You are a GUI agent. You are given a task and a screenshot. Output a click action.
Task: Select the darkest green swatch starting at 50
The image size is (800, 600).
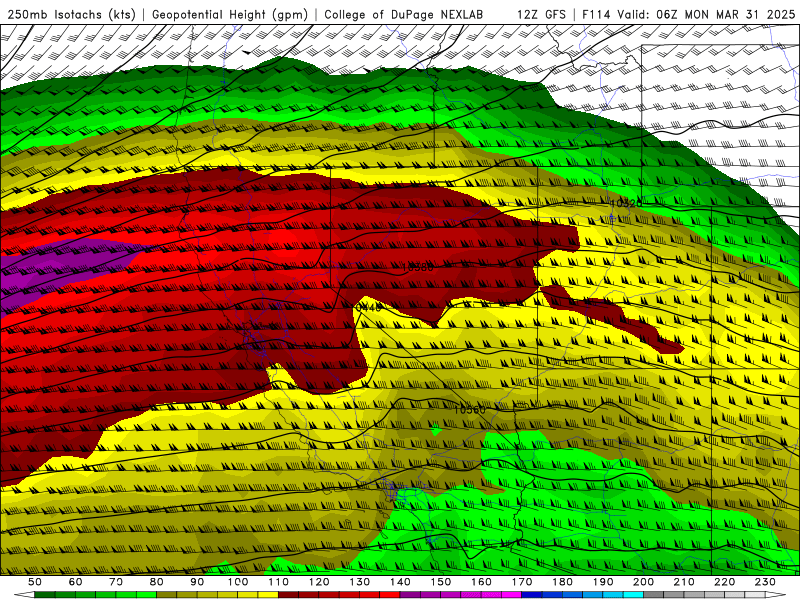pos(45,595)
